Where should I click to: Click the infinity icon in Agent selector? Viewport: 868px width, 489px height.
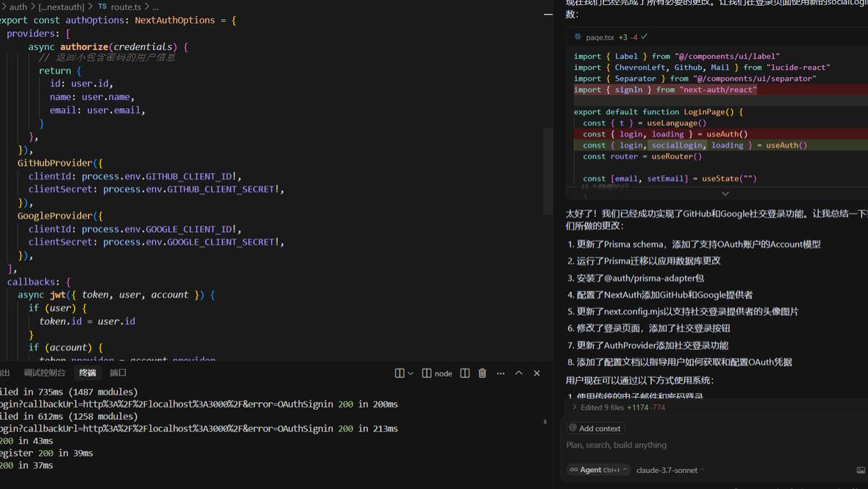(574, 470)
